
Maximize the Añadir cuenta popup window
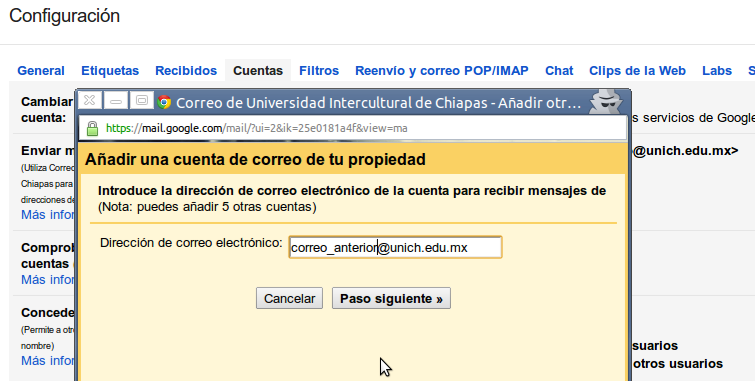pos(142,100)
